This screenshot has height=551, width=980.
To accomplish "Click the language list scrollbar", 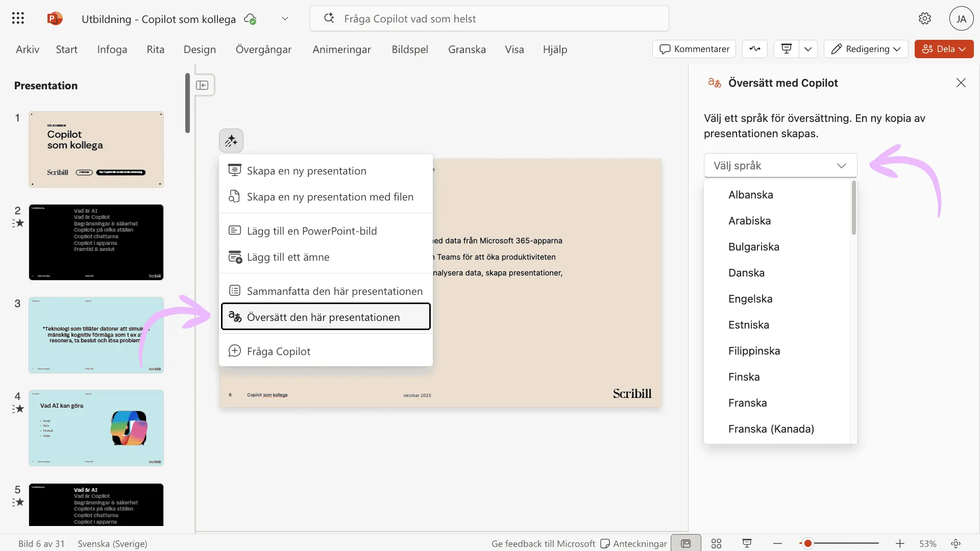I will coord(853,208).
